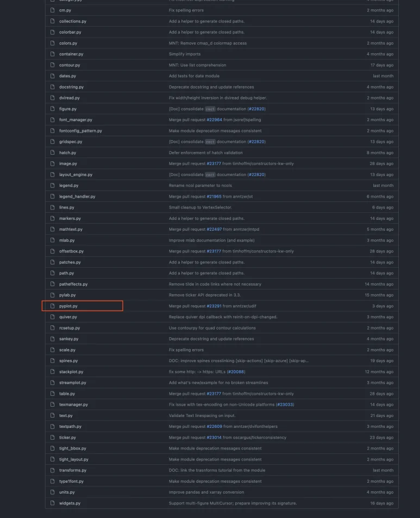Image resolution: width=420 pixels, height=518 pixels.
Task: Open the stackplot.py file
Action: [72, 372]
